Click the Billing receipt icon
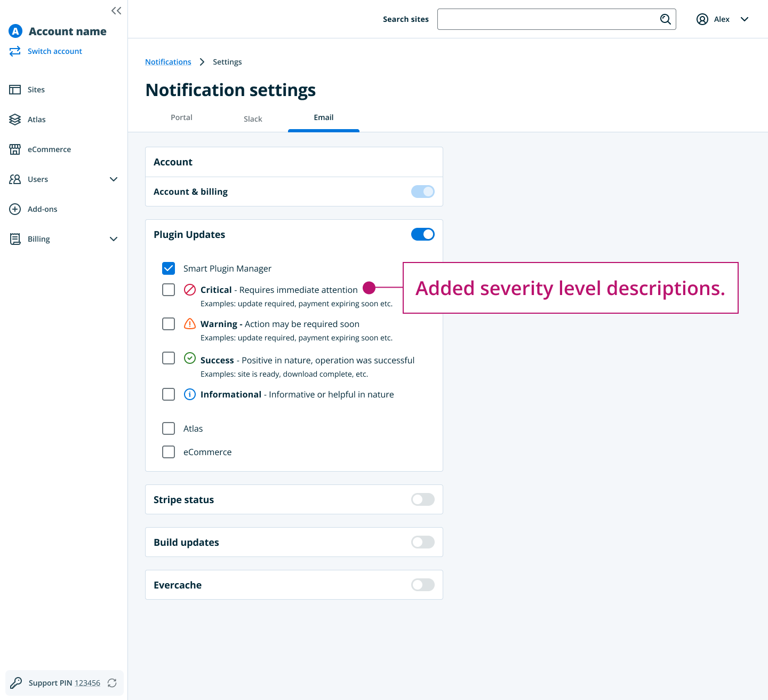This screenshot has width=768, height=700. coord(15,239)
